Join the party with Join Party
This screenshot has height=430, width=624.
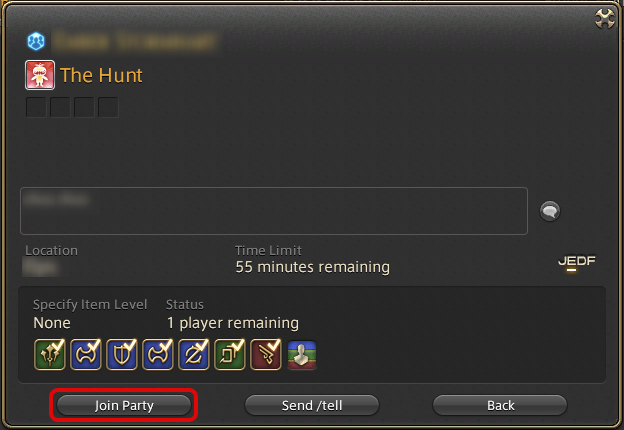(124, 405)
